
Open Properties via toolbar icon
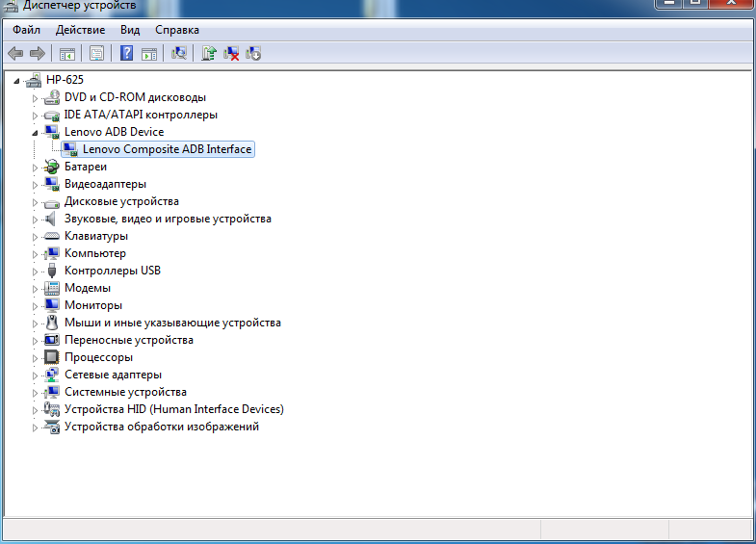[x=96, y=54]
